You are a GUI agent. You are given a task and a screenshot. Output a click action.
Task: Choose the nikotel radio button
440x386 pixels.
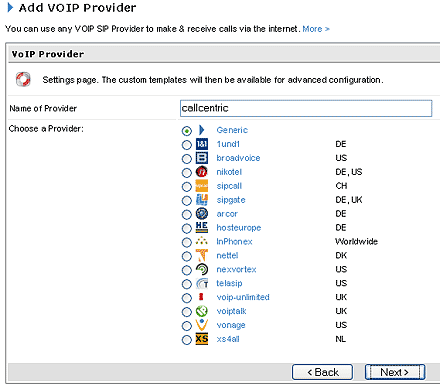[x=187, y=173]
